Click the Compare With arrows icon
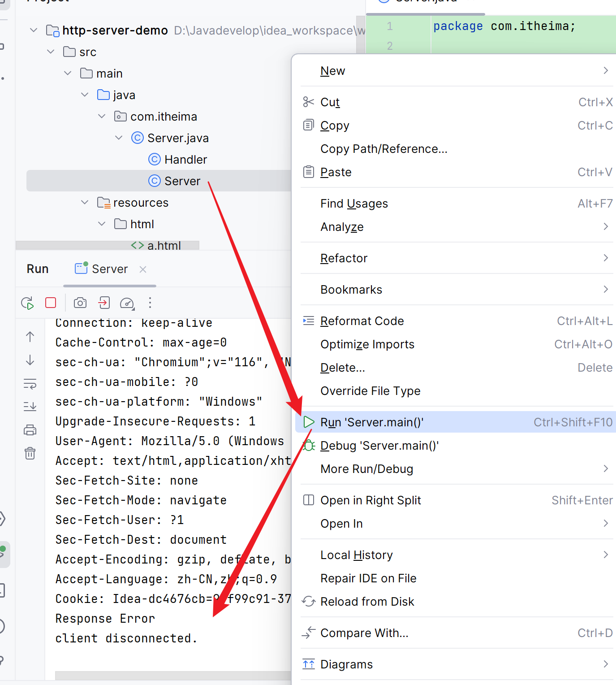616x685 pixels. click(x=309, y=633)
